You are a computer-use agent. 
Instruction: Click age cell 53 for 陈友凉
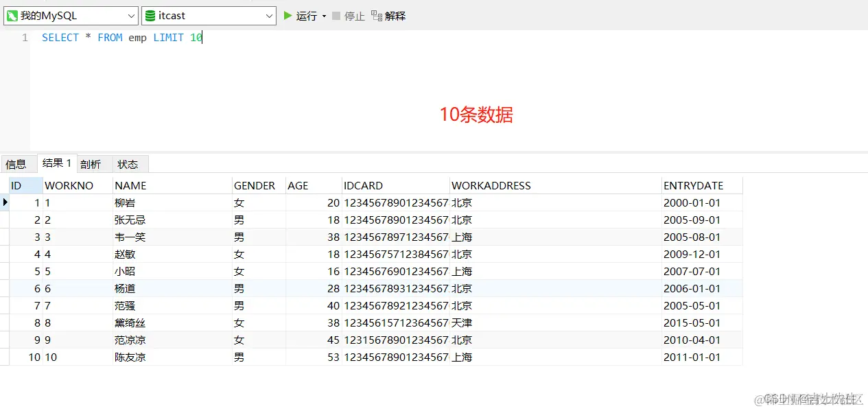314,357
